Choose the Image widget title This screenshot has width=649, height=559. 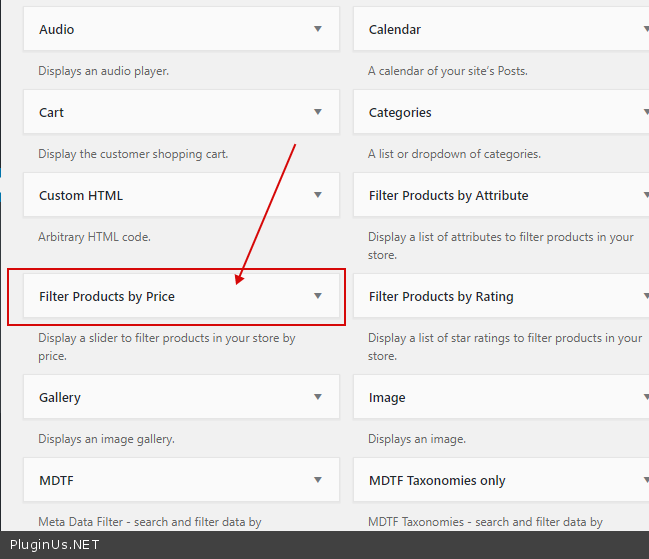pyautogui.click(x=387, y=397)
